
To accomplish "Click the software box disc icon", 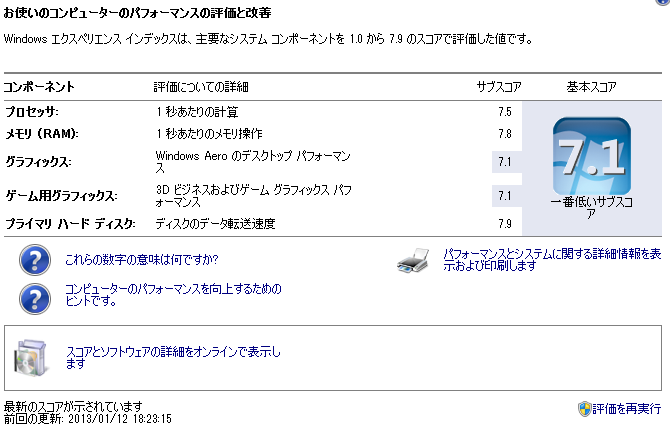I will (x=31, y=358).
